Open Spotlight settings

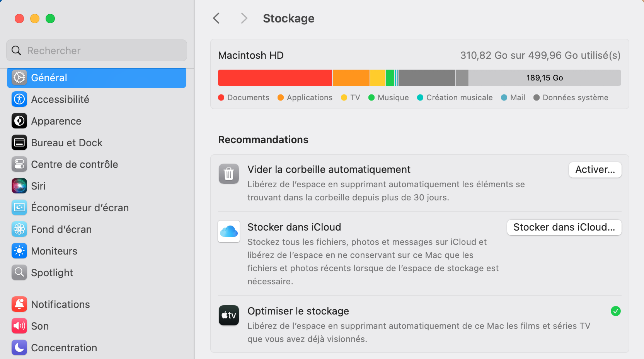coord(52,272)
